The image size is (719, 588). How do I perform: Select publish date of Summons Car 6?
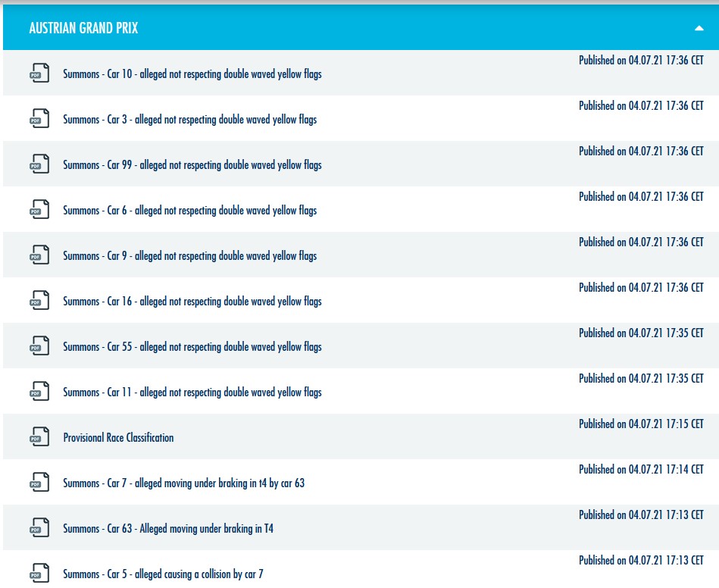[x=641, y=196]
